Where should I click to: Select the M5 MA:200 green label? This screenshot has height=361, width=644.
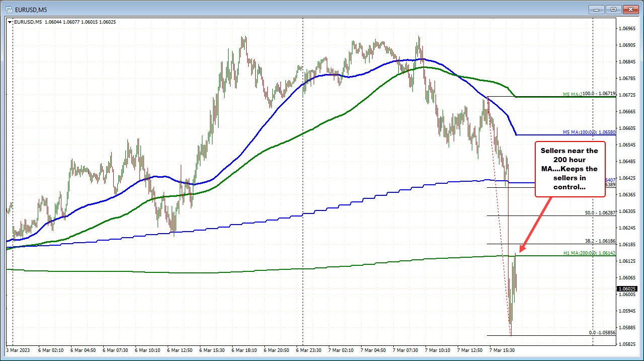point(571,95)
